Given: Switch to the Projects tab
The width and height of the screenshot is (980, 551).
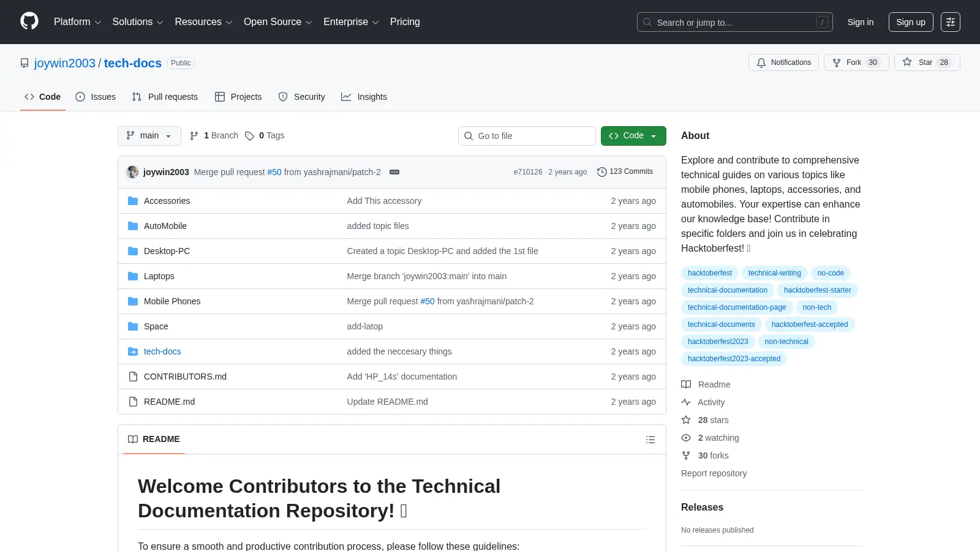Looking at the screenshot, I should pyautogui.click(x=238, y=97).
